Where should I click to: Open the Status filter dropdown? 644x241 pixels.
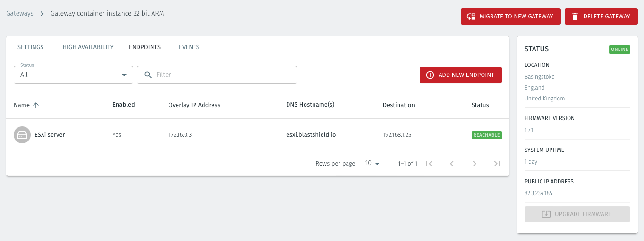coord(73,75)
